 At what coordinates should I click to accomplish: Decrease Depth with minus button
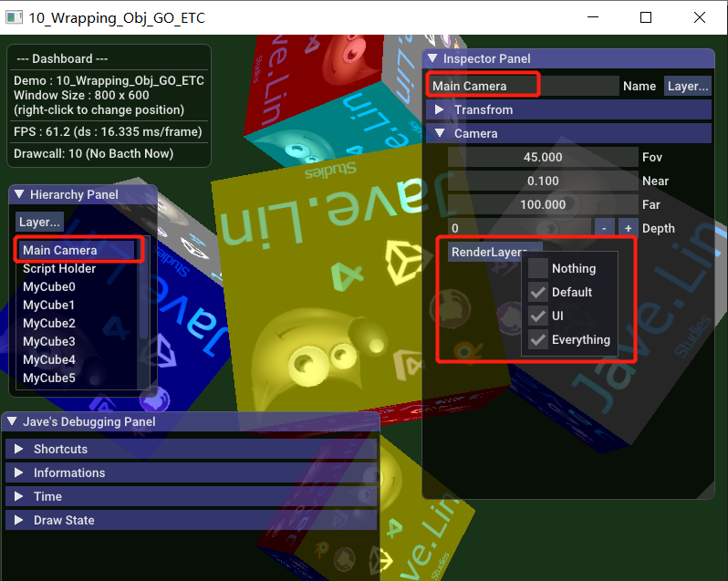(604, 228)
